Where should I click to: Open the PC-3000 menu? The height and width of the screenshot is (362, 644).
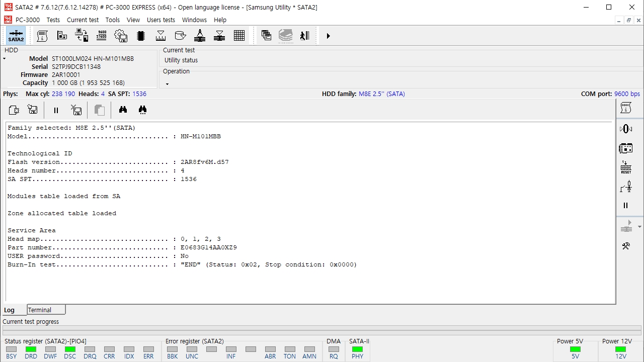click(28, 20)
